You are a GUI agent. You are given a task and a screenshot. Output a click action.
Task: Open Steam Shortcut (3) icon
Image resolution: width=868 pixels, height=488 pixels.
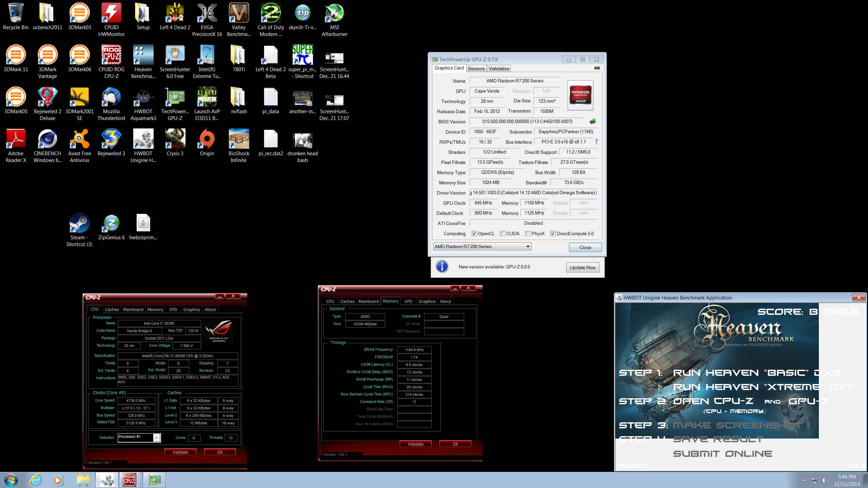[x=79, y=230]
